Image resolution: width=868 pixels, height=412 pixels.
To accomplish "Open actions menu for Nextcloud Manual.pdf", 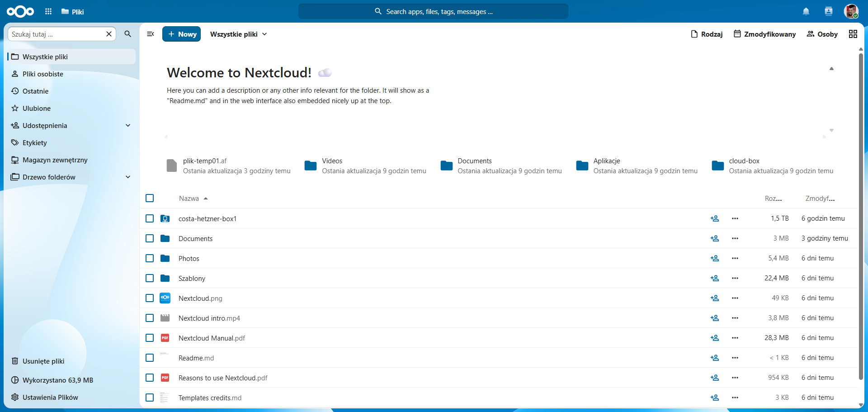I will 735,338.
